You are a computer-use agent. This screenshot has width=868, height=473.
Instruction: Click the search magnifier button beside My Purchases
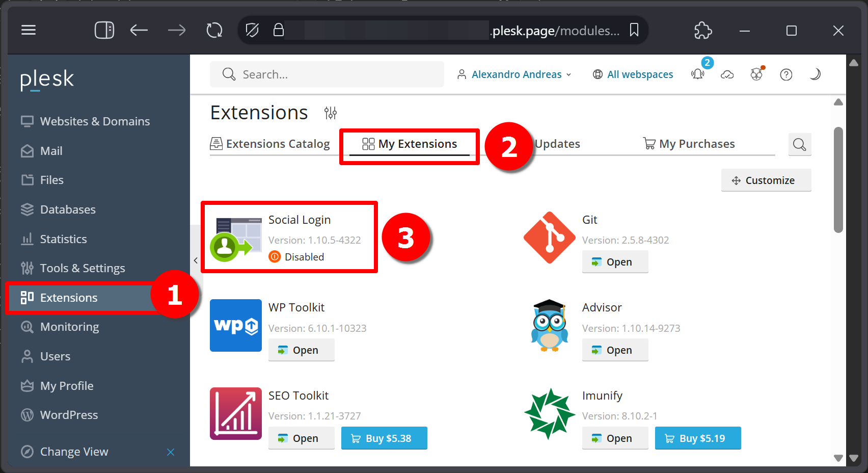tap(800, 145)
